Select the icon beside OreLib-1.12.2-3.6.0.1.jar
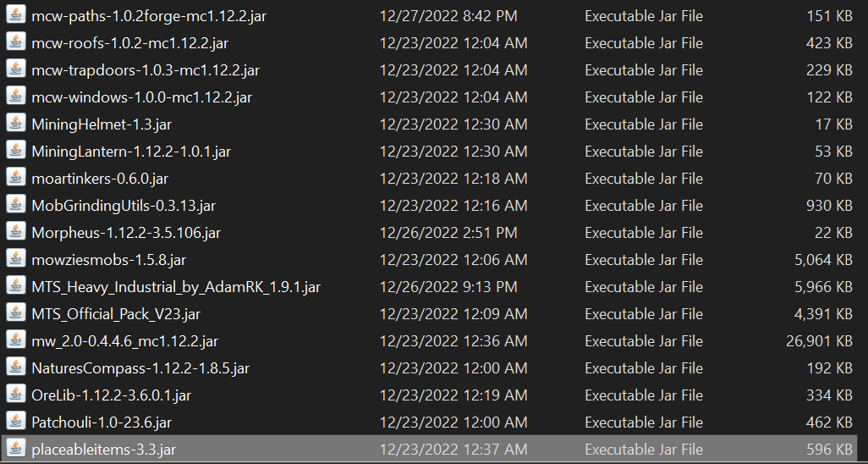This screenshot has width=868, height=464. 16,395
